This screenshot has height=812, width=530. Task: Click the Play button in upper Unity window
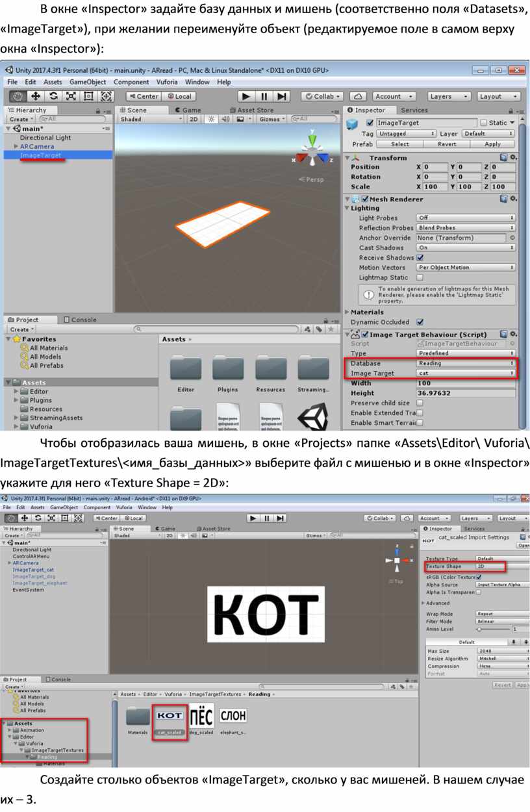pyautogui.click(x=246, y=96)
